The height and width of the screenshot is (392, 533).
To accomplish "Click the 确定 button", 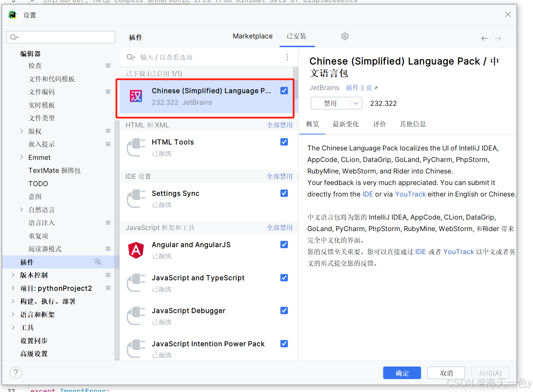I will [402, 373].
